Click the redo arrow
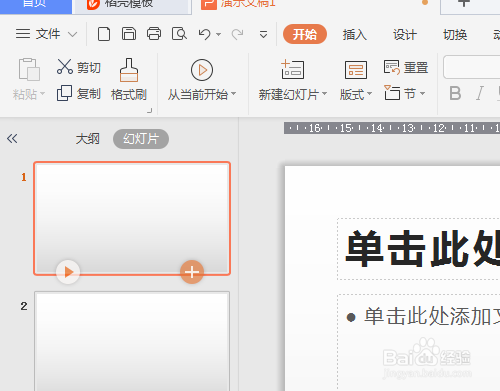This screenshot has height=391, width=500. point(237,34)
